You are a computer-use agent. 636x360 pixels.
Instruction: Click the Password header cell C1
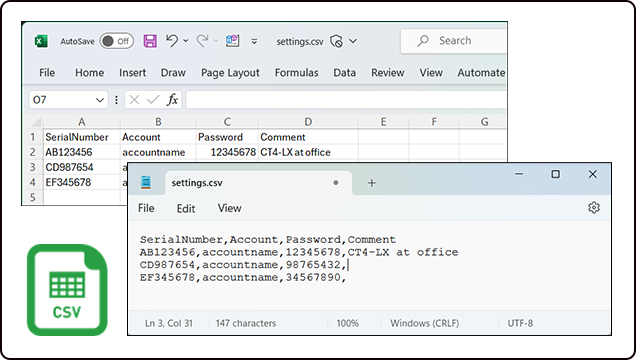pos(227,137)
